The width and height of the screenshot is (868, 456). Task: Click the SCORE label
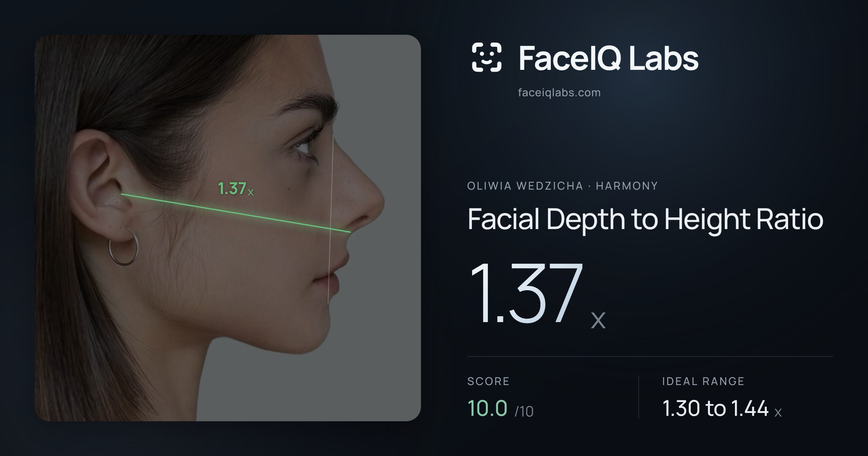tap(488, 381)
